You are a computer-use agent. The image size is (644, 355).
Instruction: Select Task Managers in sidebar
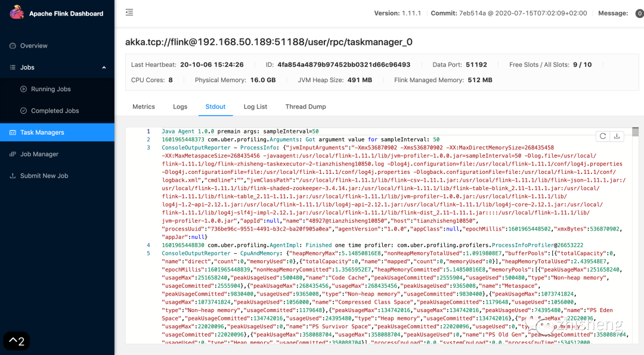click(57, 132)
